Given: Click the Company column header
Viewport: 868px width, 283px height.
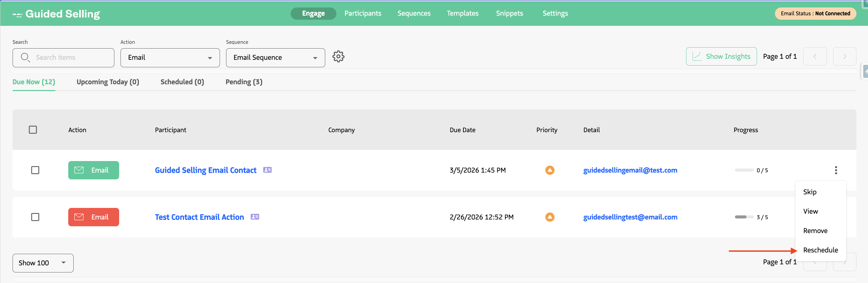Looking at the screenshot, I should 341,130.
